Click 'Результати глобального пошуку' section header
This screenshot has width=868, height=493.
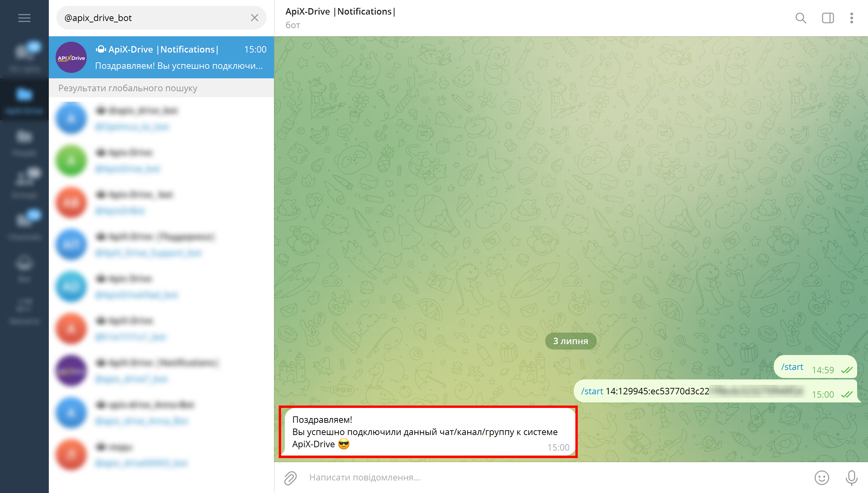tap(127, 88)
